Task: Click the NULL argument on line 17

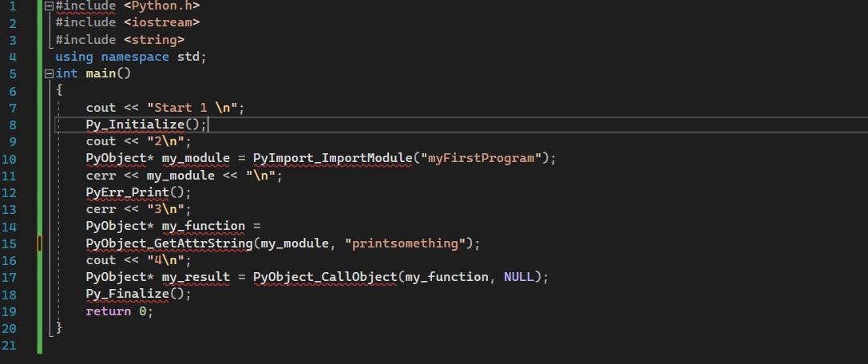Action: 519,277
